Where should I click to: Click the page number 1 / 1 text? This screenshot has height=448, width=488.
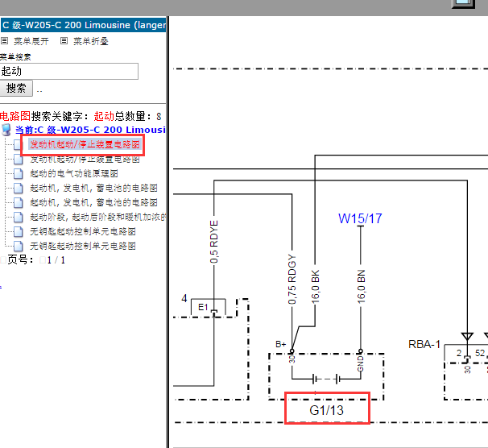(56, 260)
